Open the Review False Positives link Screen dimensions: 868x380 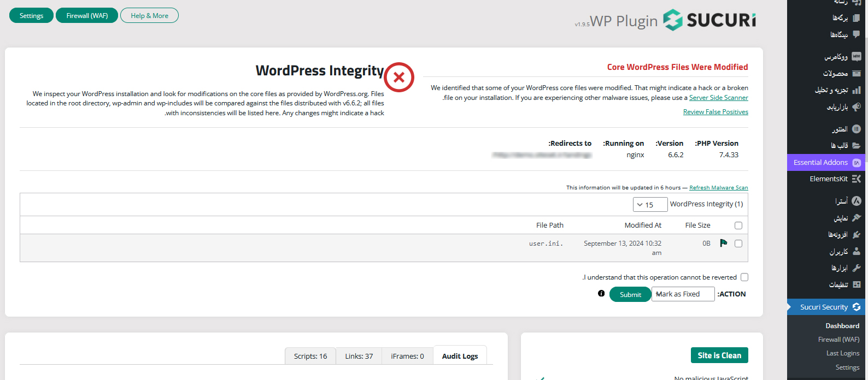[x=715, y=112]
